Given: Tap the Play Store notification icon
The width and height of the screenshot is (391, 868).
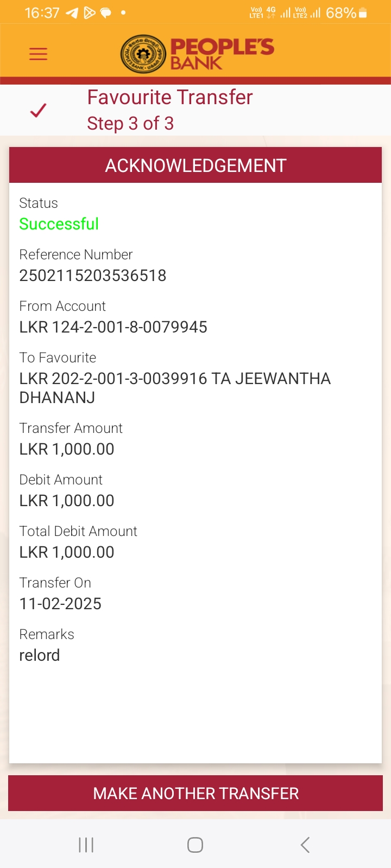Looking at the screenshot, I should (x=89, y=12).
